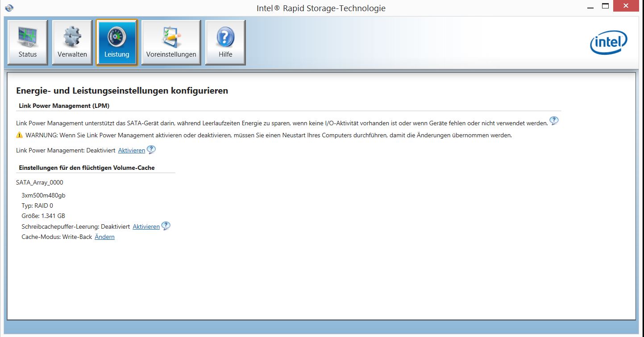Activate Link Power Management via Aktivieren link
Screen dimensions: 644x337
click(x=132, y=151)
